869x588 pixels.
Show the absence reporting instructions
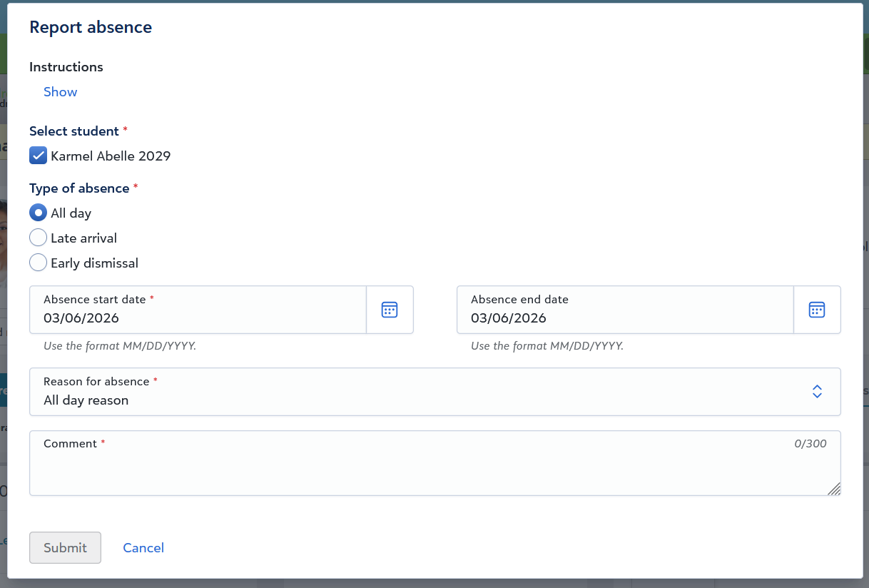[60, 91]
